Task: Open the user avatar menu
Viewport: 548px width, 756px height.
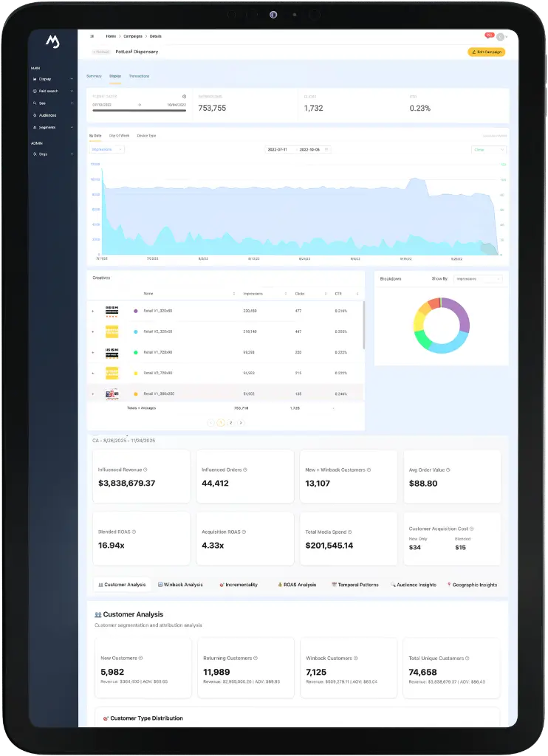Action: click(x=501, y=37)
